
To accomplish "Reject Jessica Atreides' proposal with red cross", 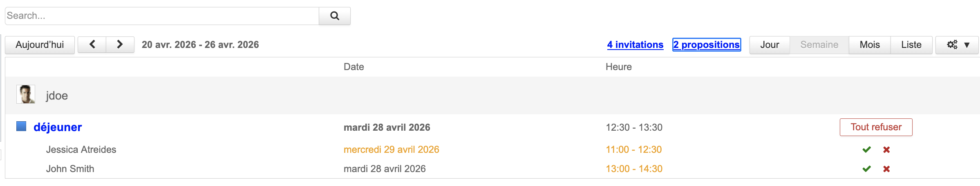I will 886,150.
